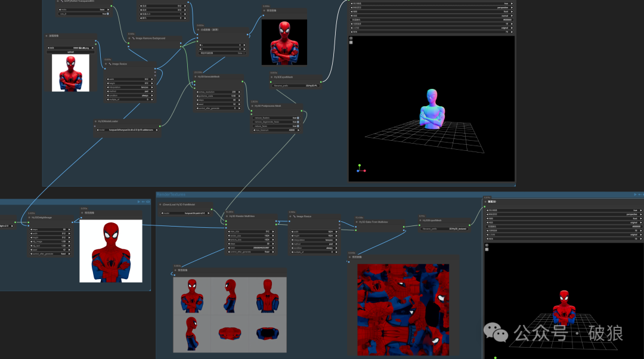
Task: Collapse the Hy3DGenerateMesh node using its title dot
Action: tap(195, 76)
